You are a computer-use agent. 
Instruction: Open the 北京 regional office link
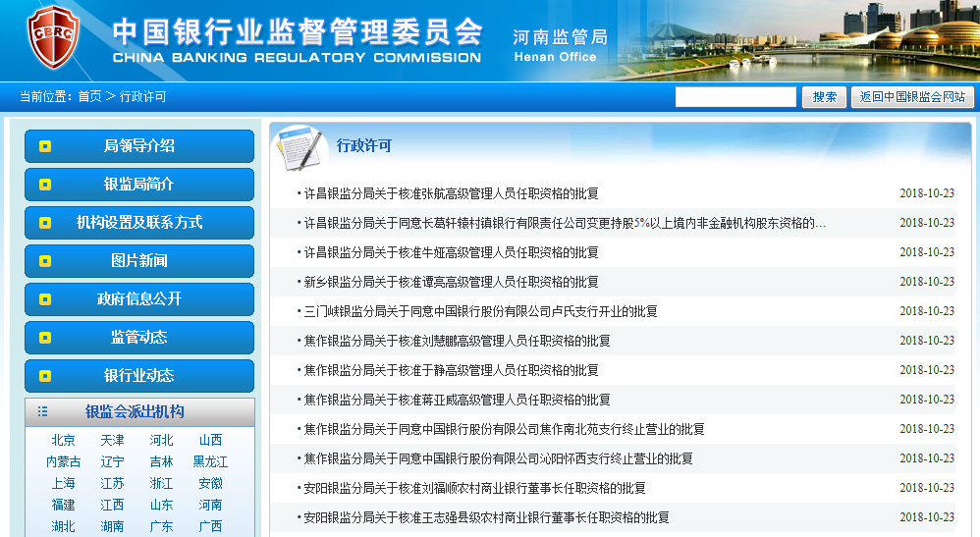tap(63, 441)
